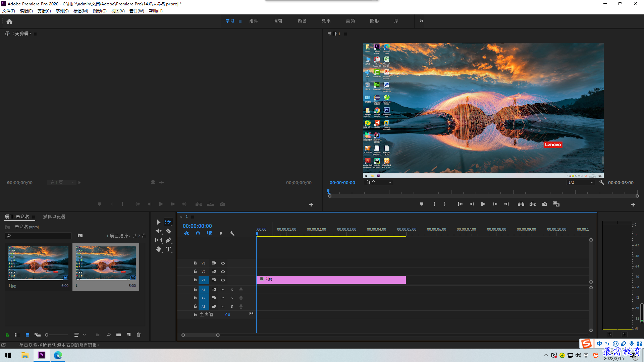
Task: Step forward one frame in Program monitor
Action: point(495,204)
